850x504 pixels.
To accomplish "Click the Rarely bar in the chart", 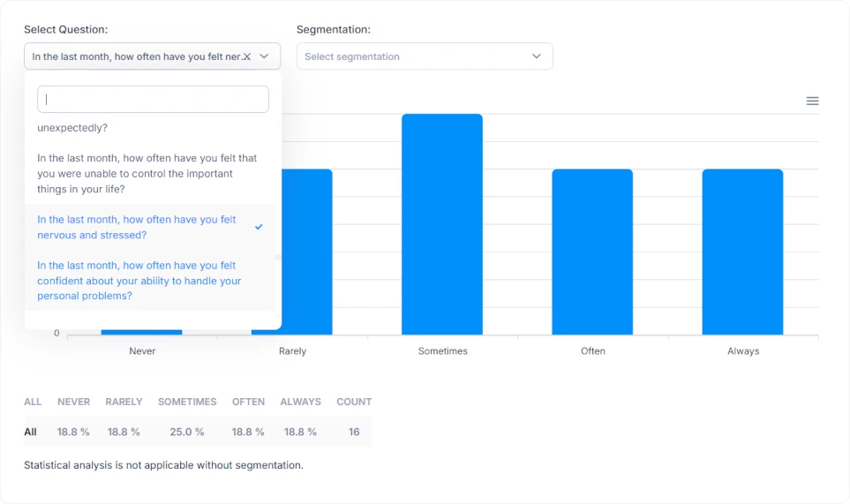I will click(x=307, y=252).
